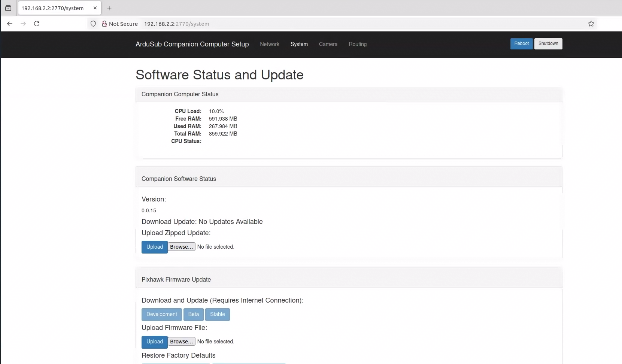Reload the page with the refresh icon
622x364 pixels.
[37, 24]
